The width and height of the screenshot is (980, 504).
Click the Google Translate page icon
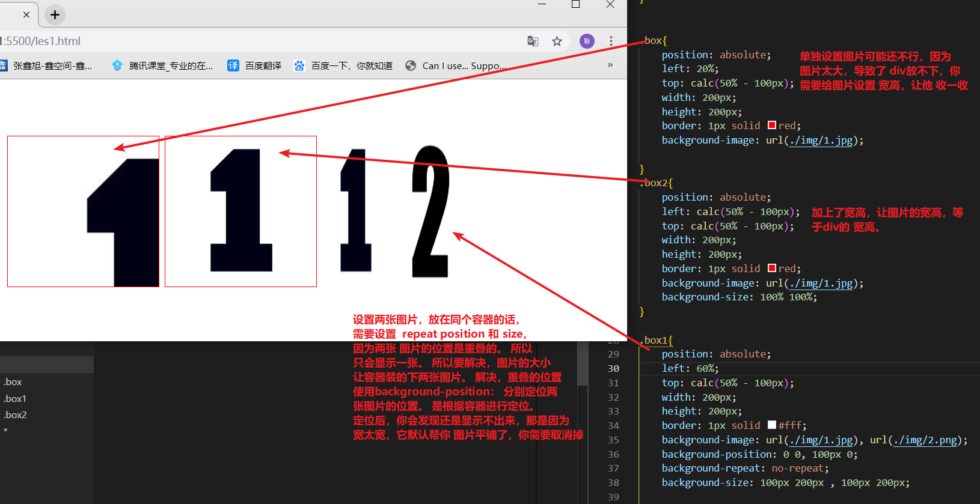click(x=533, y=41)
